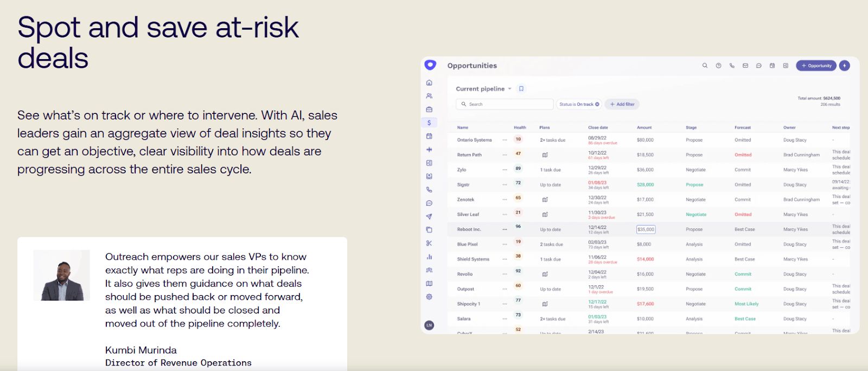The height and width of the screenshot is (371, 868).
Task: Click the '86 days overdue' text
Action: (x=603, y=143)
